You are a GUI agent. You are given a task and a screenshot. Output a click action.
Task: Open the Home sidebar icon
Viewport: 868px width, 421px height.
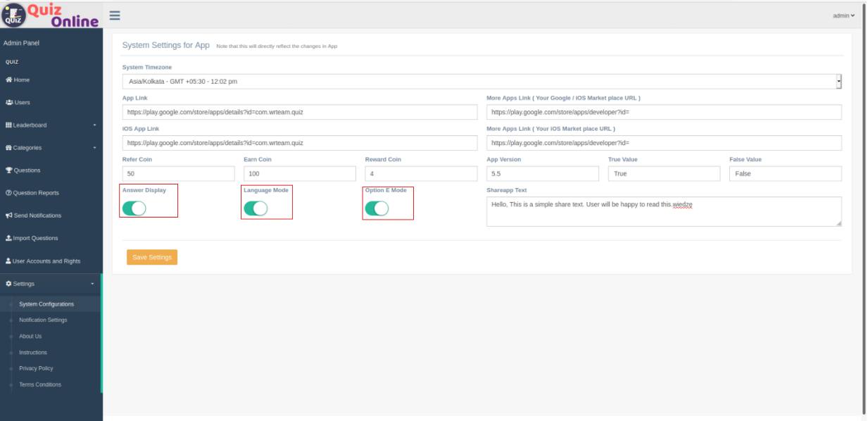[8, 80]
